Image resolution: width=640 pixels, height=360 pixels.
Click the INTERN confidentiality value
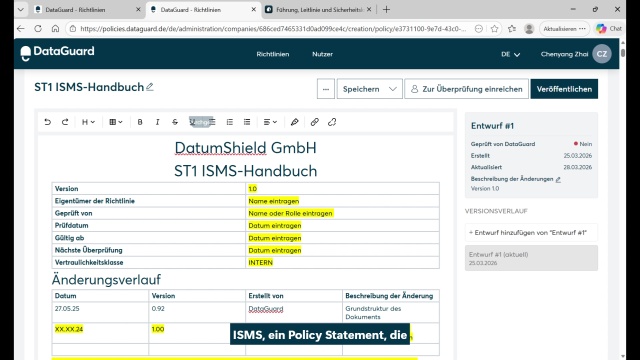tap(260, 262)
